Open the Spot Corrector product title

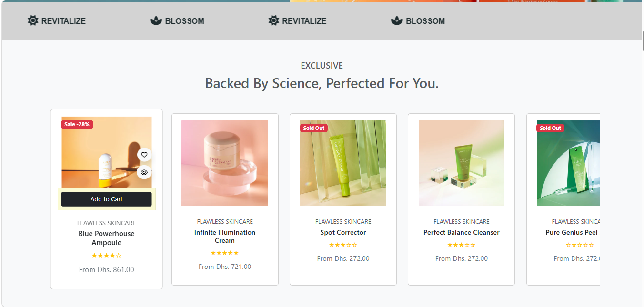click(343, 233)
